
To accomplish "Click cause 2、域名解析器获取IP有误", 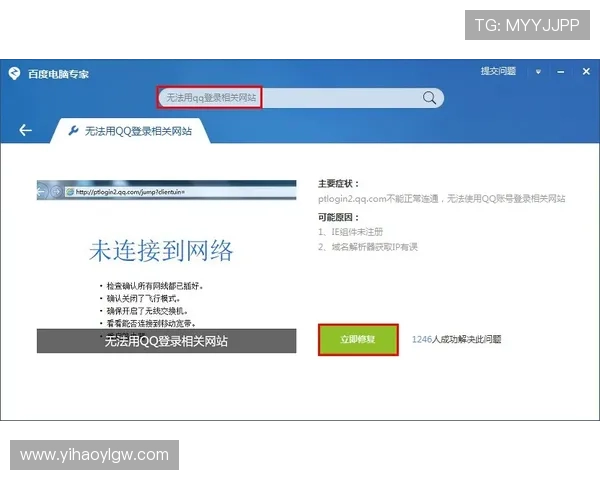I will tap(368, 247).
